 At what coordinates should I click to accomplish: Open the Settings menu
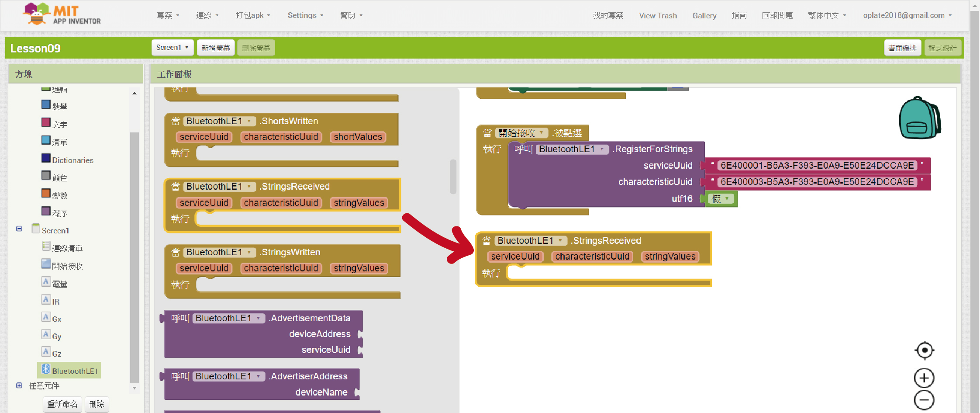point(305,15)
